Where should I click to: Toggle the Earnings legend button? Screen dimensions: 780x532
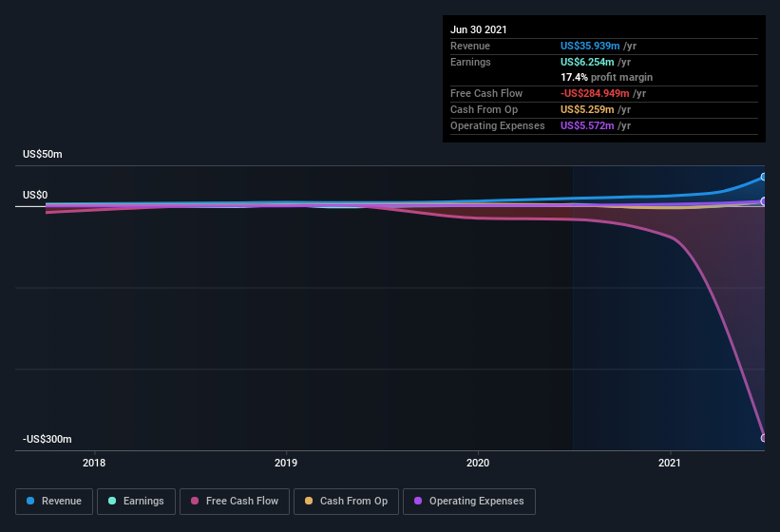coord(136,502)
